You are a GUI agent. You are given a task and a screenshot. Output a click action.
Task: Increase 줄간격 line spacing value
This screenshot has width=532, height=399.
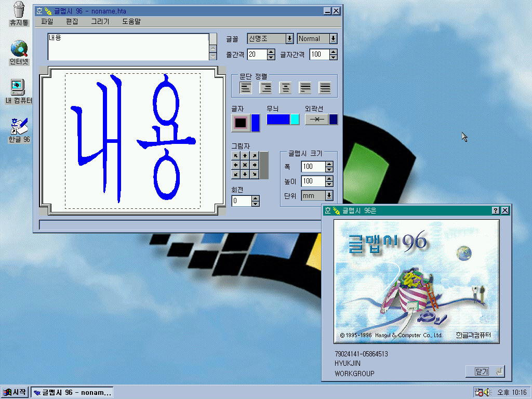pyautogui.click(x=271, y=52)
